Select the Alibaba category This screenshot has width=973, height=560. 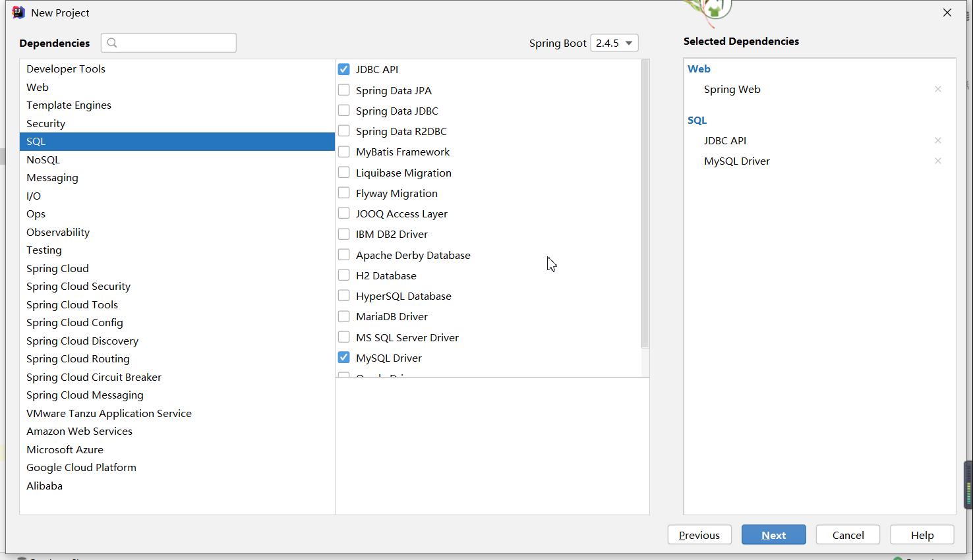pos(177,486)
